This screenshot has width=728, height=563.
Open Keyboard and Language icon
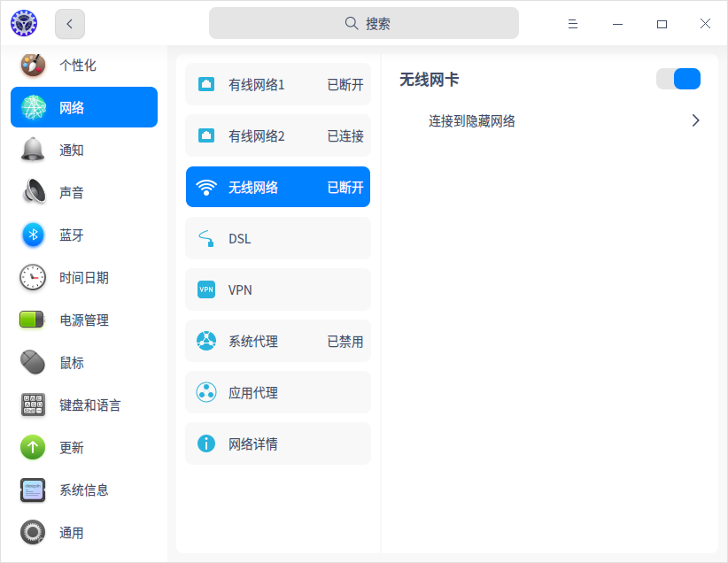pos(33,405)
